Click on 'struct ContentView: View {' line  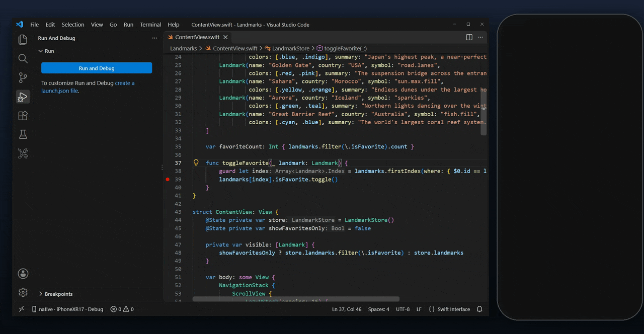(x=235, y=212)
